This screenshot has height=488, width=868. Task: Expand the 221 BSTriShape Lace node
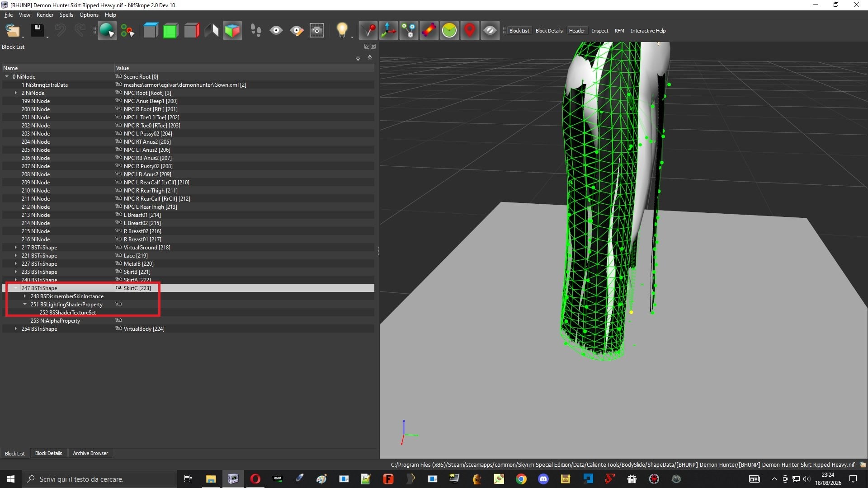pyautogui.click(x=16, y=256)
